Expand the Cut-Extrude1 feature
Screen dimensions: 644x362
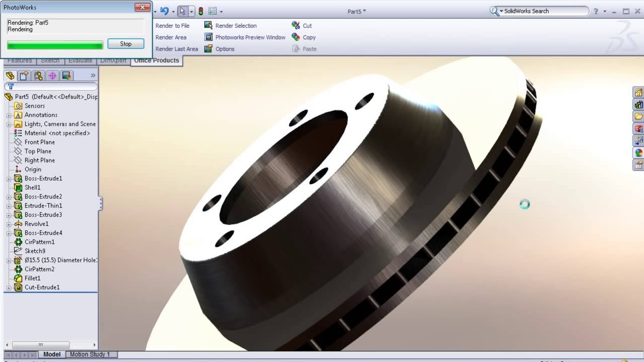[x=9, y=288]
